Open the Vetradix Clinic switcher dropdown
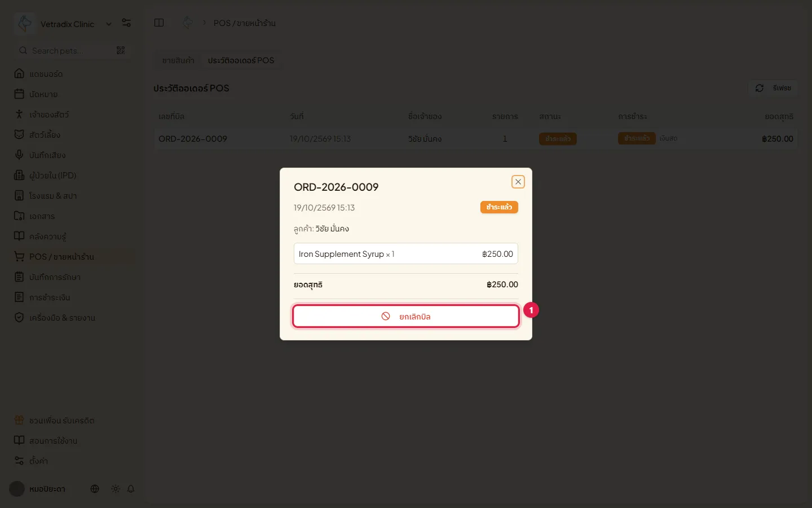The width and height of the screenshot is (812, 508). tap(109, 24)
